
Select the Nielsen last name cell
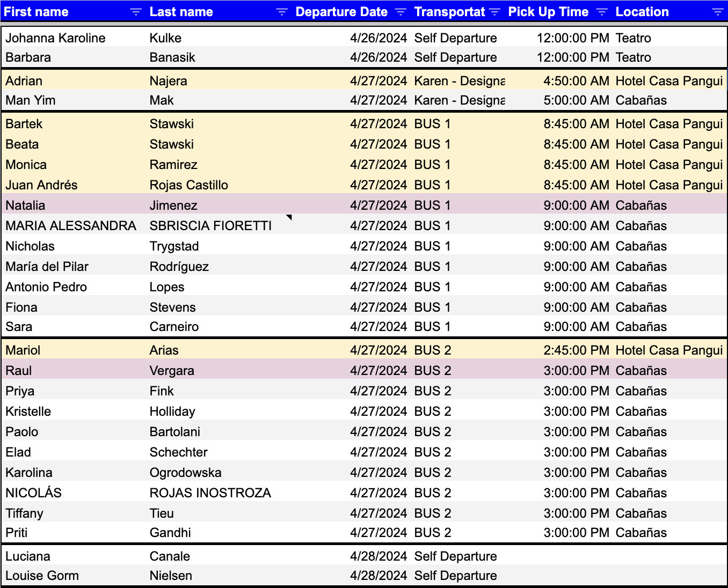click(171, 576)
